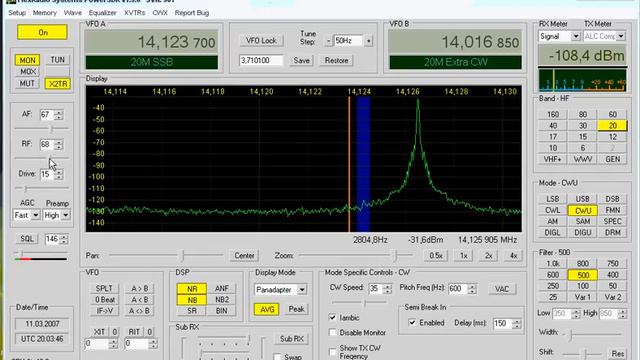Select the Var 1 filter
Image resolution: width=640 pixels, height=360 pixels.
pyautogui.click(x=582, y=297)
